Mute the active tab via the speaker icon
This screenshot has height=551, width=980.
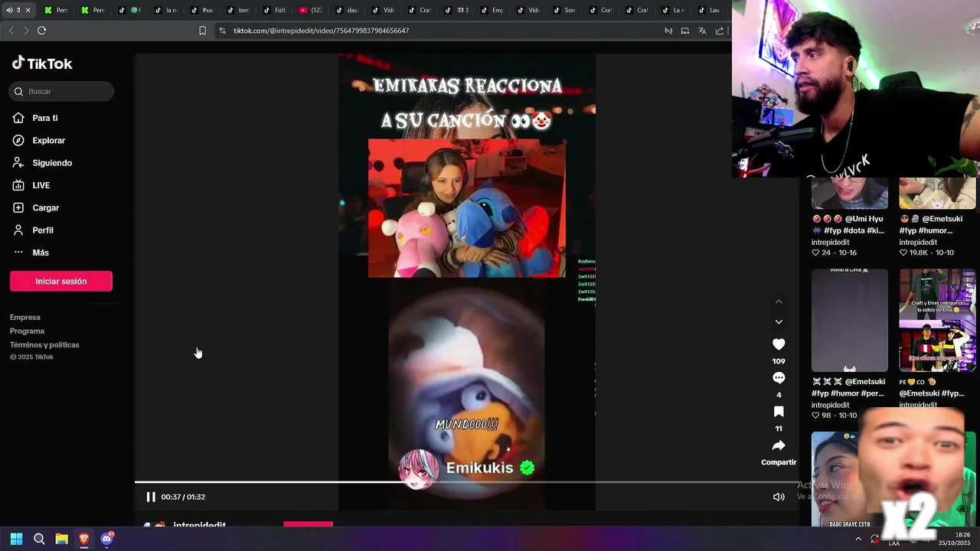(9, 10)
